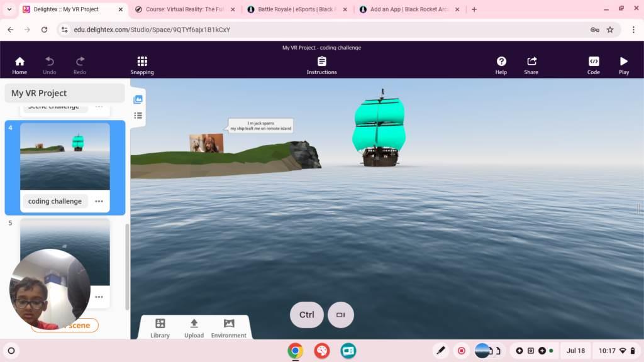Image resolution: width=644 pixels, height=362 pixels.
Task: Open the red paint app on shelf
Action: tap(322, 351)
